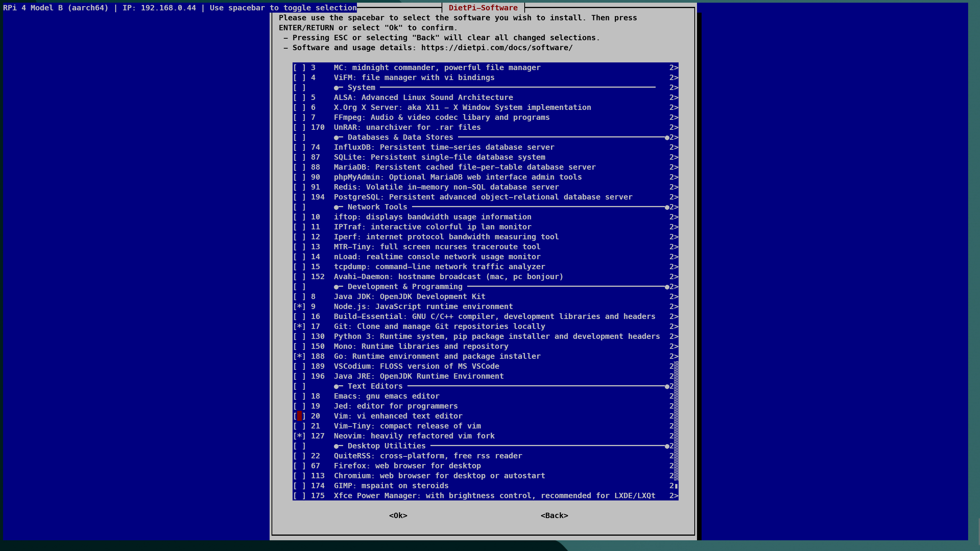Uncheck the Neovim selection box
980x551 pixels.
[299, 436]
